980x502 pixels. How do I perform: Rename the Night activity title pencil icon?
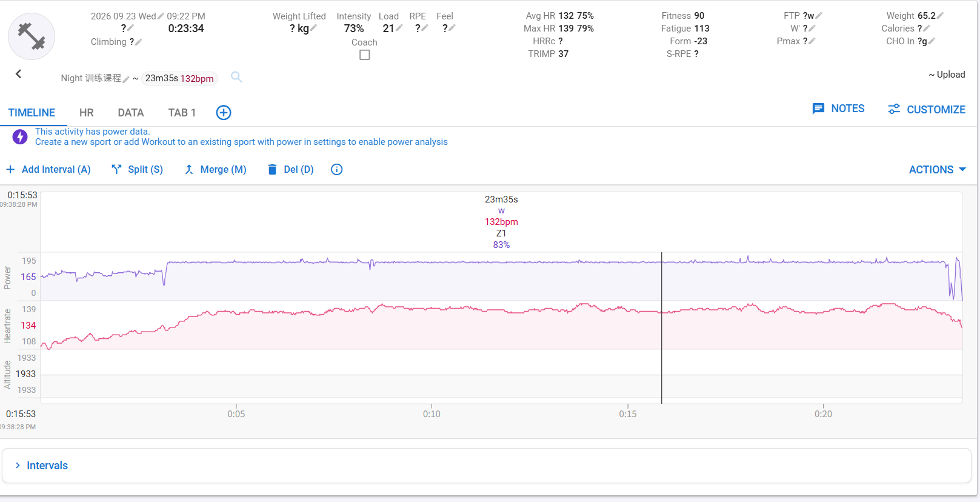click(126, 79)
